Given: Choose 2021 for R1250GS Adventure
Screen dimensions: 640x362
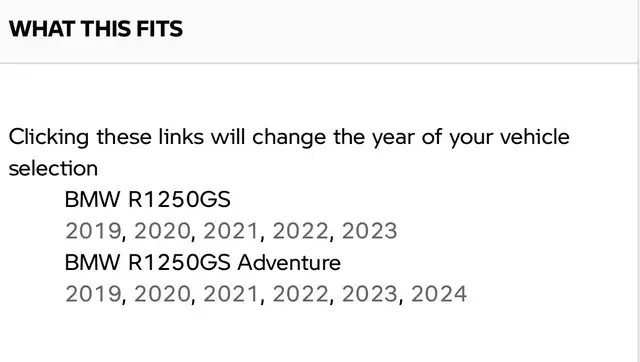Looking at the screenshot, I should 231,294.
